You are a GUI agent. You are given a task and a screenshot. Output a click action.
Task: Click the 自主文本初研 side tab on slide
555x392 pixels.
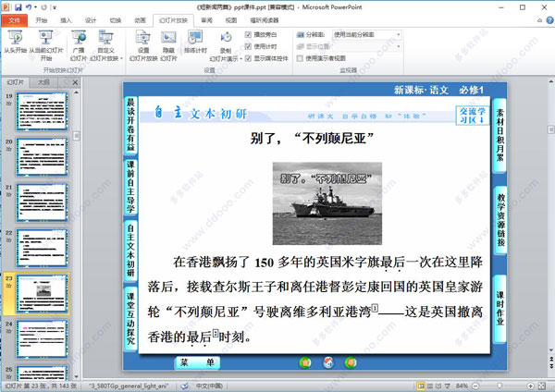coord(130,250)
